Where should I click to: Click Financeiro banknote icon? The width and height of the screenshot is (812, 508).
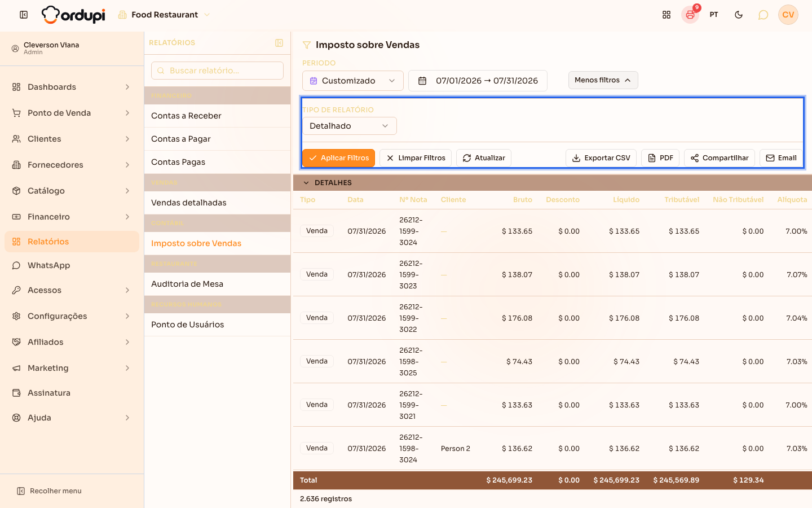[x=16, y=217]
